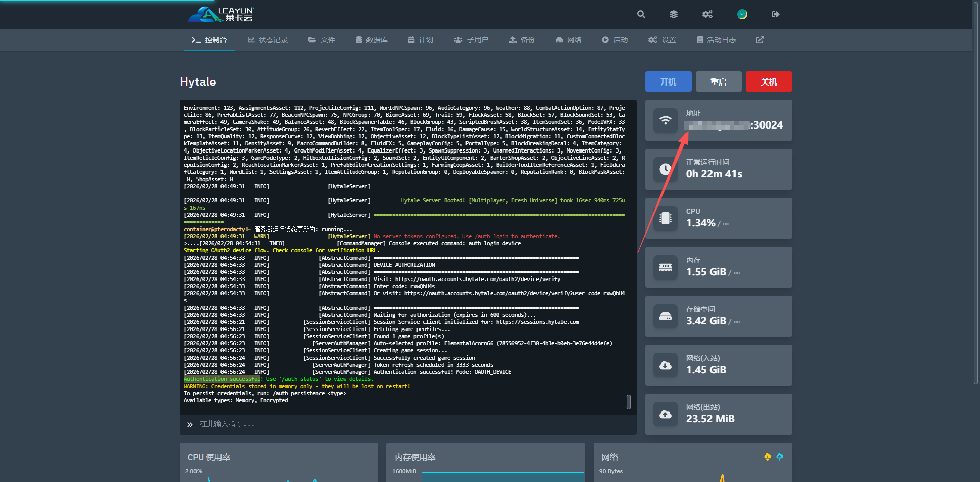Go to the 备份 tab

click(x=522, y=40)
